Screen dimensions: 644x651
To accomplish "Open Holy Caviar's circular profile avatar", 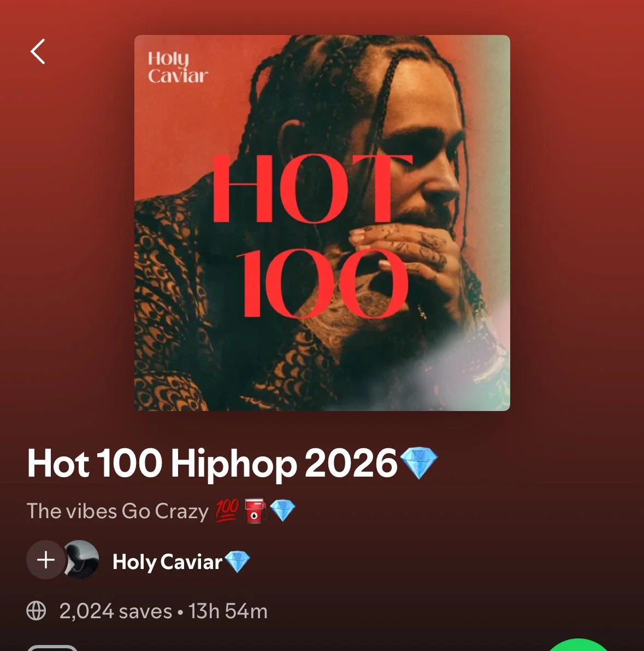I will pyautogui.click(x=81, y=560).
